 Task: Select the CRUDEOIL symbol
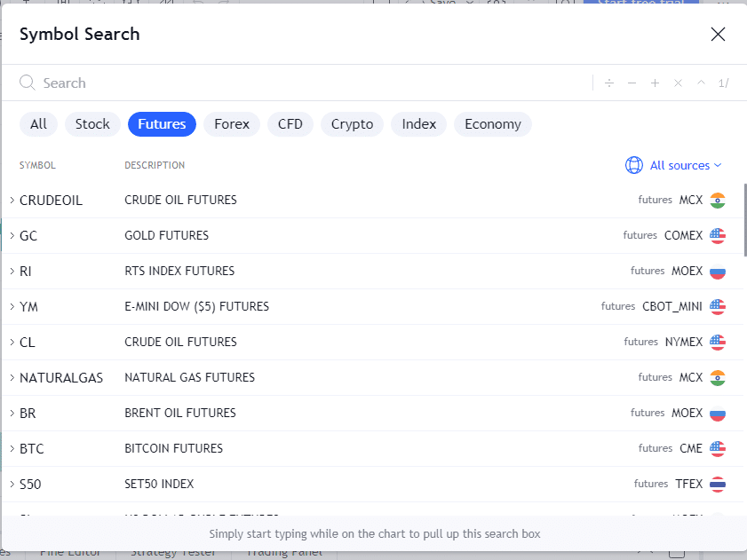pos(51,201)
